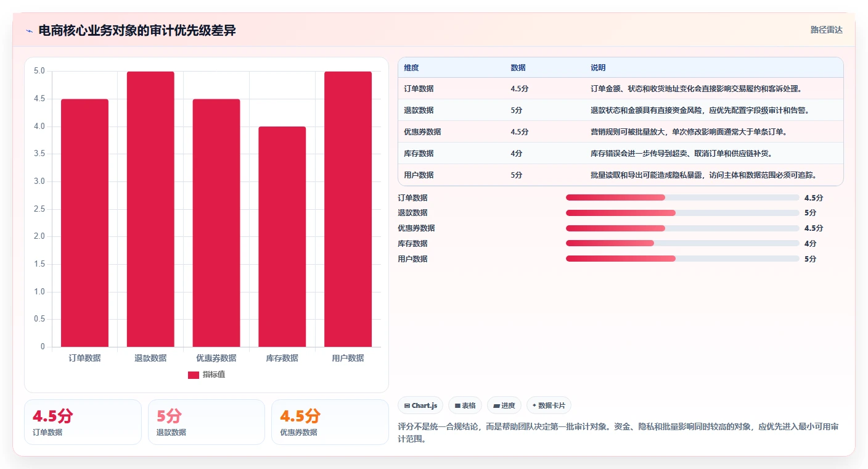Viewport: 868px width, 469px height.
Task: Click the 4分 value beside 库存数据 progress
Action: point(811,244)
